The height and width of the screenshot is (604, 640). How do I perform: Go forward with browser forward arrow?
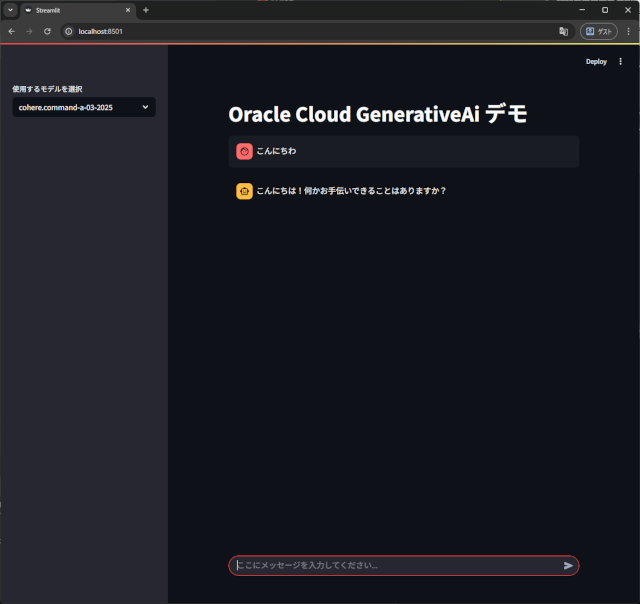[x=29, y=31]
